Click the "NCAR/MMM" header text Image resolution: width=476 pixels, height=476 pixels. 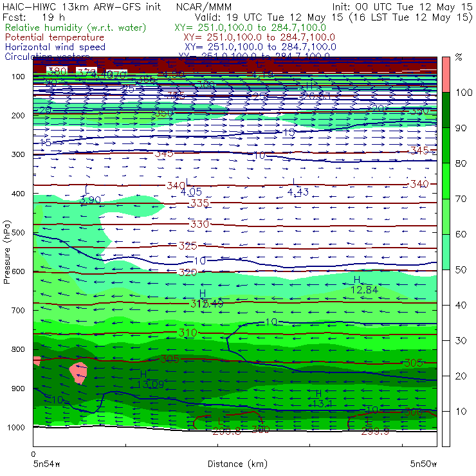[x=204, y=7]
